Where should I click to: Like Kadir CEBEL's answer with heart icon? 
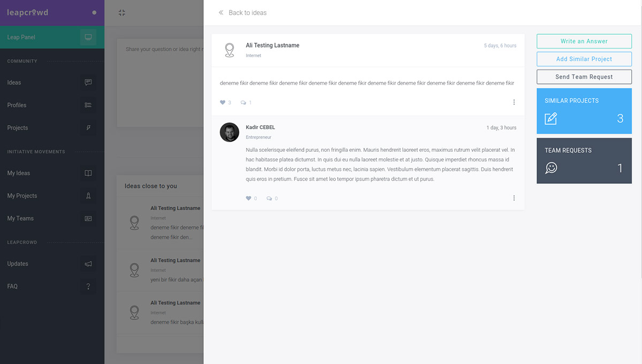click(248, 198)
